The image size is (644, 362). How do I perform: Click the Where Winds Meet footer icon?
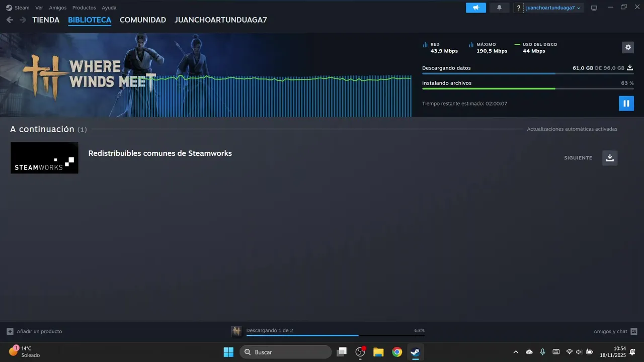click(x=236, y=331)
